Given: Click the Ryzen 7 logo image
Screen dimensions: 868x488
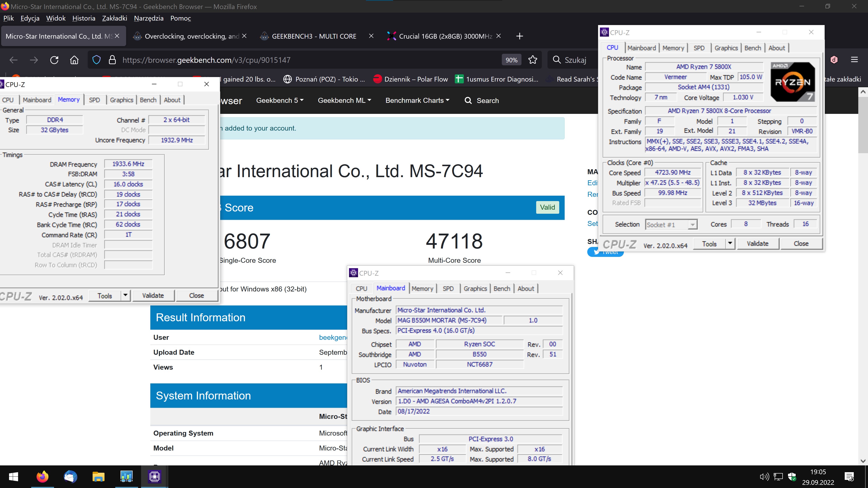Looking at the screenshot, I should (x=793, y=82).
